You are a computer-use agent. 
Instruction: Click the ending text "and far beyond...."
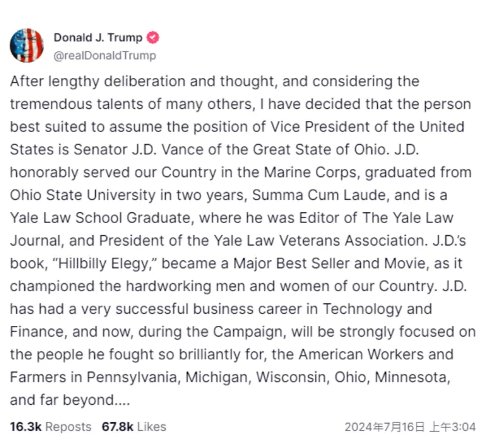(x=70, y=400)
